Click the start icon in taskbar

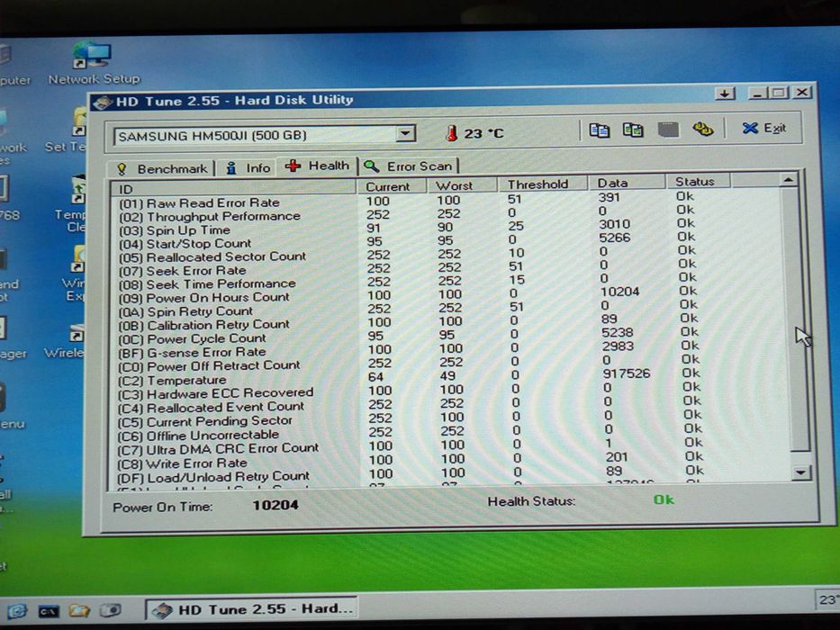(x=16, y=611)
